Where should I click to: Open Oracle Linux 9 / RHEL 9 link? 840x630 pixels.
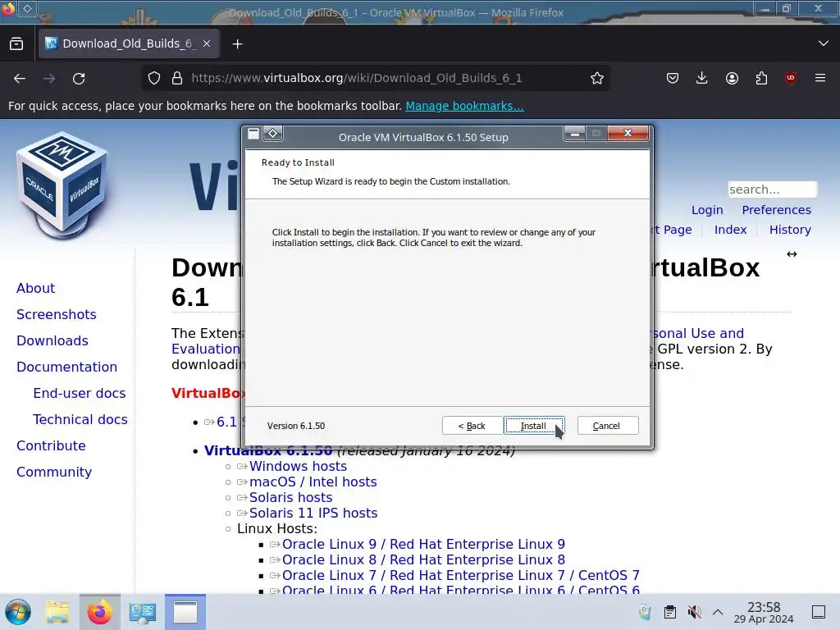pos(423,544)
